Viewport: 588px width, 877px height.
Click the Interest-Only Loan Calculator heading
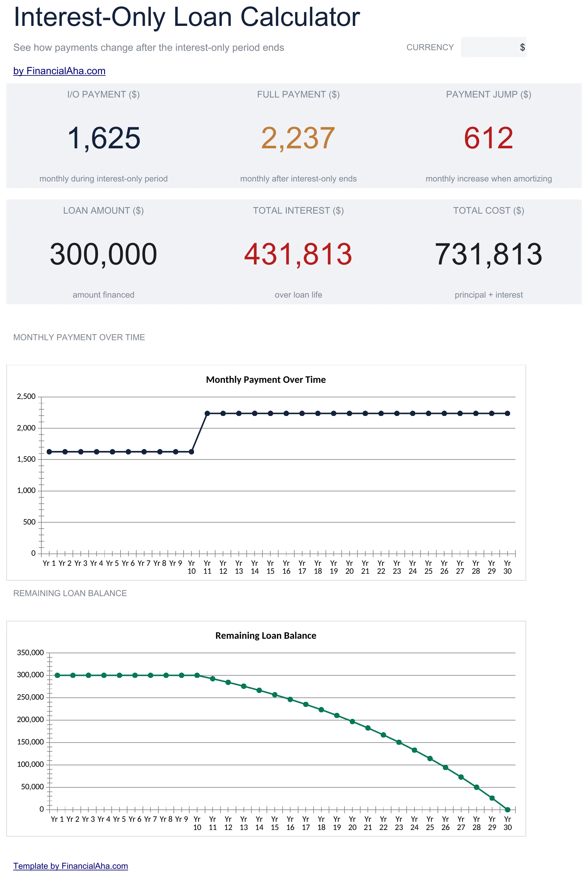coord(187,17)
